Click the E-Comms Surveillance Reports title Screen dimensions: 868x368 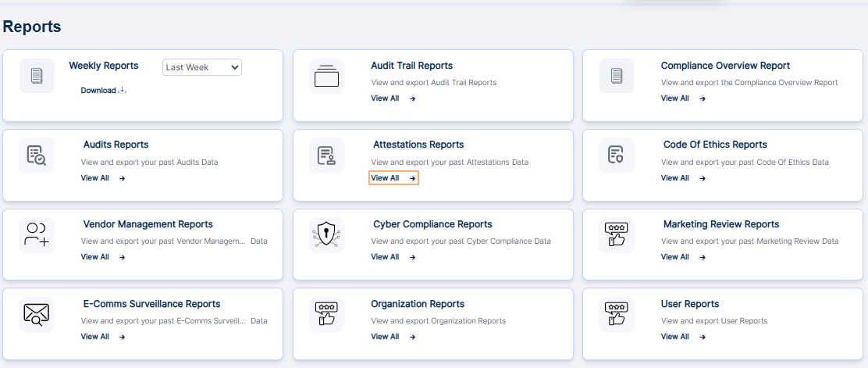point(151,304)
